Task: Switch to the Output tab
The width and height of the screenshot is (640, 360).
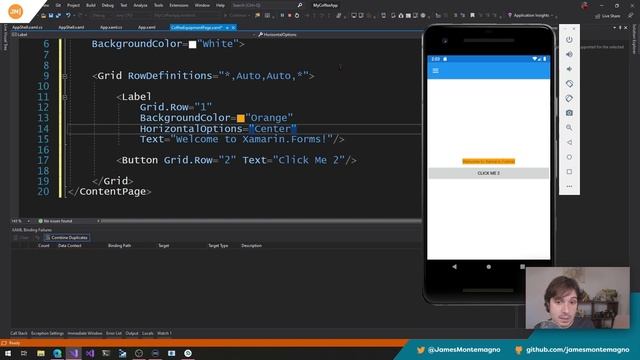Action: coord(132,333)
